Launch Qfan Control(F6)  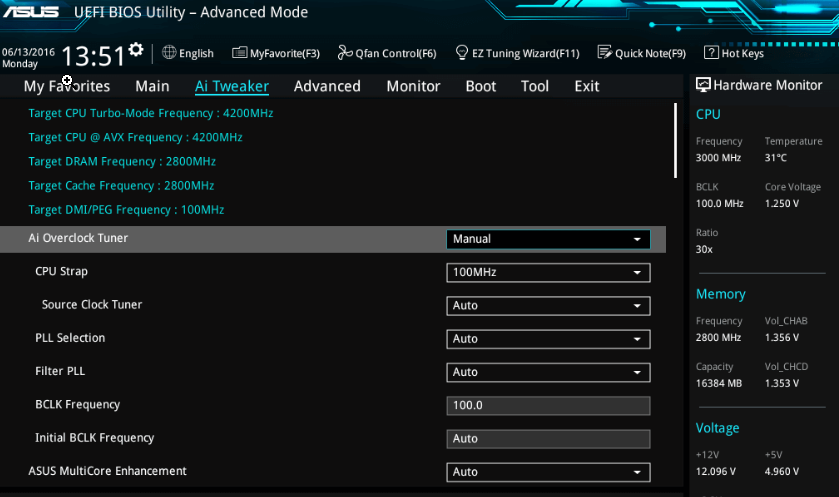coord(387,53)
